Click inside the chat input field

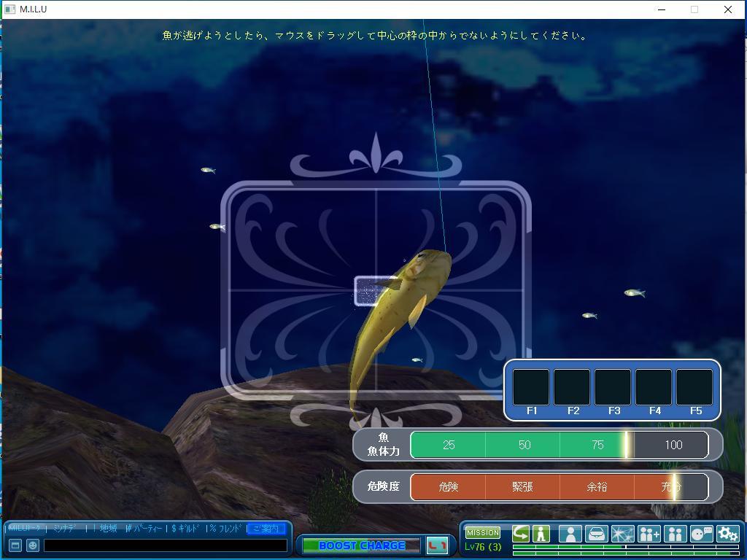coord(165,545)
